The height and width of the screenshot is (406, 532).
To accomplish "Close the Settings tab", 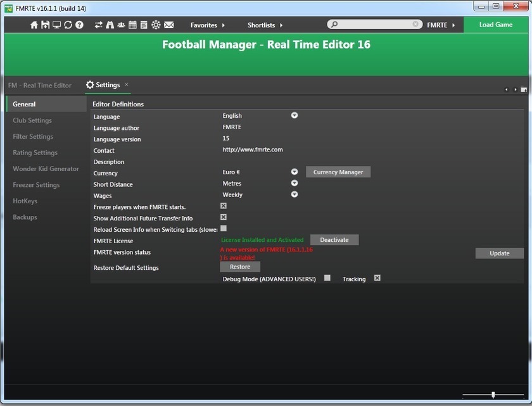I will pos(126,84).
